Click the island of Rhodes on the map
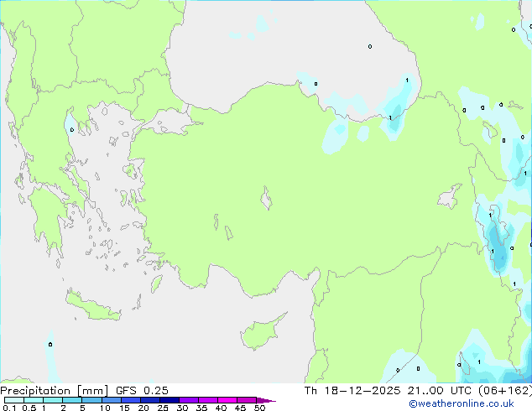 coord(156,284)
